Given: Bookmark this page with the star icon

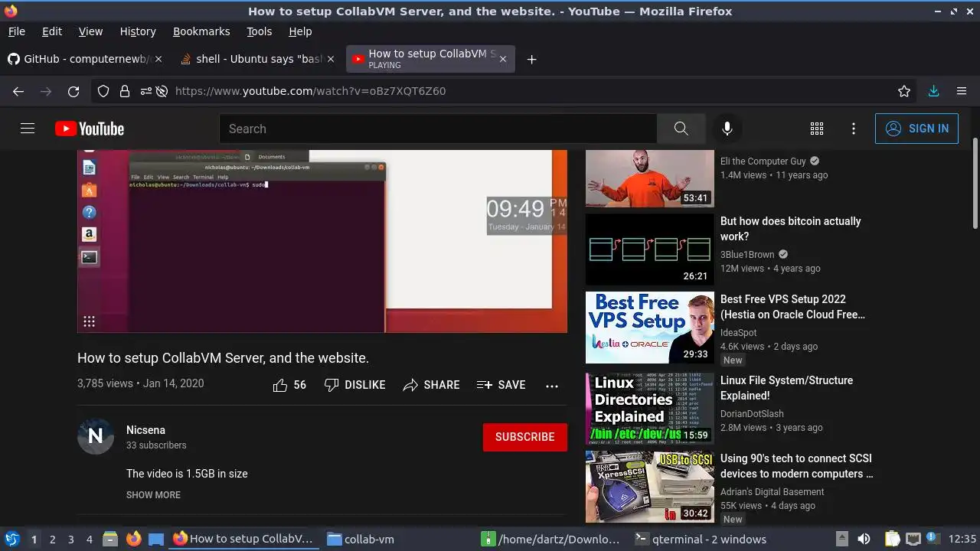Looking at the screenshot, I should pos(904,91).
